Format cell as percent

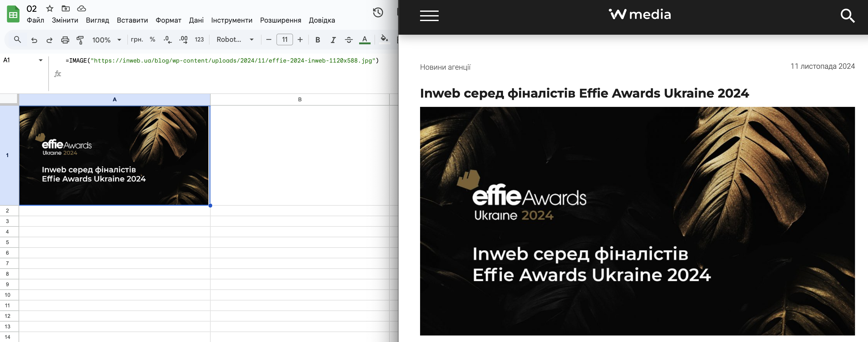153,39
